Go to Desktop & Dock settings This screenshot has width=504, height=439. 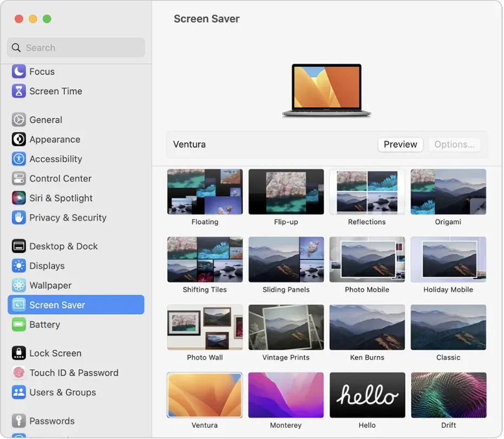(x=63, y=246)
